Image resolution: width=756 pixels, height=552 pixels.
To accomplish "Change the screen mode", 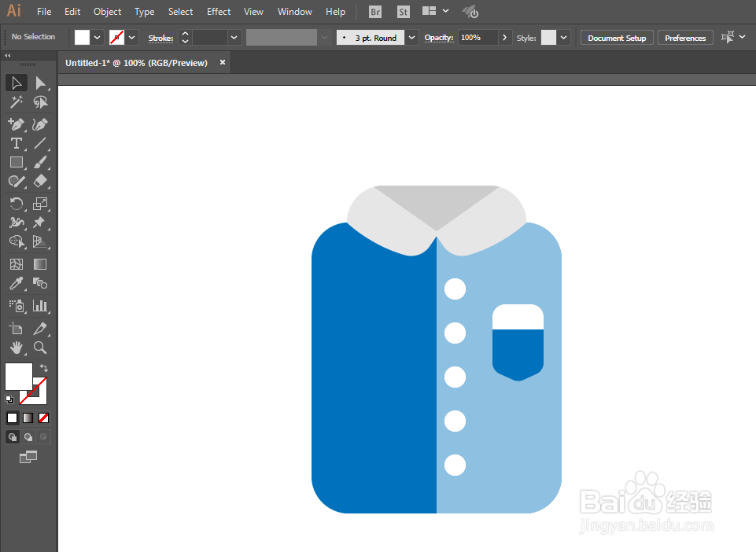I will 28,457.
